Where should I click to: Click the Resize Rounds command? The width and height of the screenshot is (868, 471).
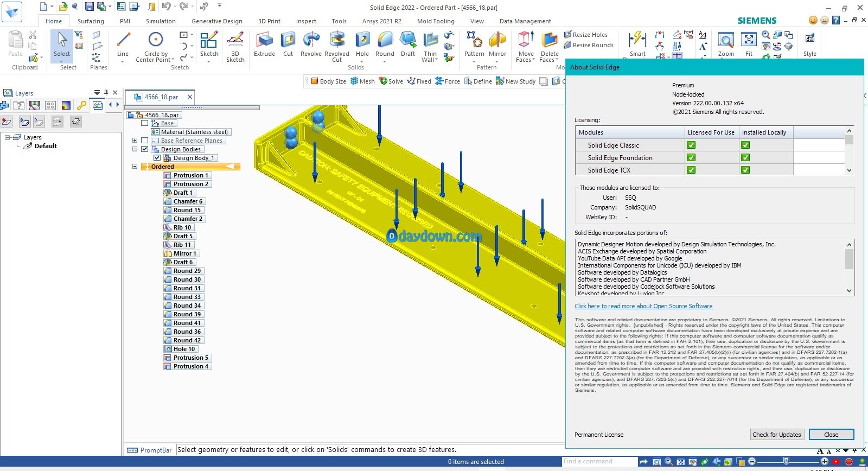(x=589, y=45)
